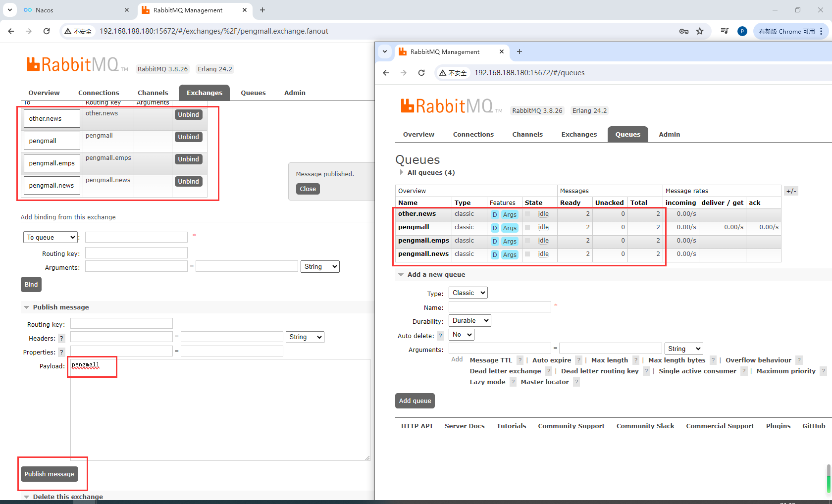Open media control icon in Chrome toolbar
832x504 pixels.
pyautogui.click(x=725, y=31)
